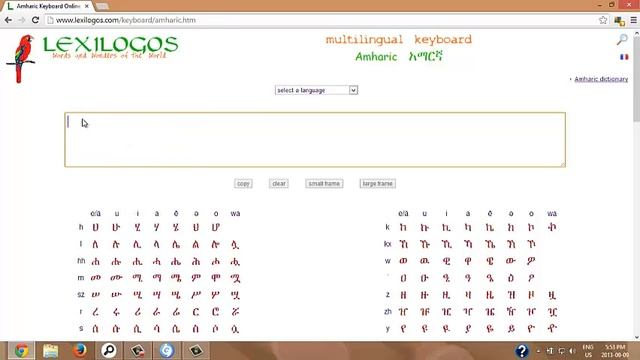Select the Amharic Keyboard Online tab
The image size is (640, 360).
click(x=48, y=6)
